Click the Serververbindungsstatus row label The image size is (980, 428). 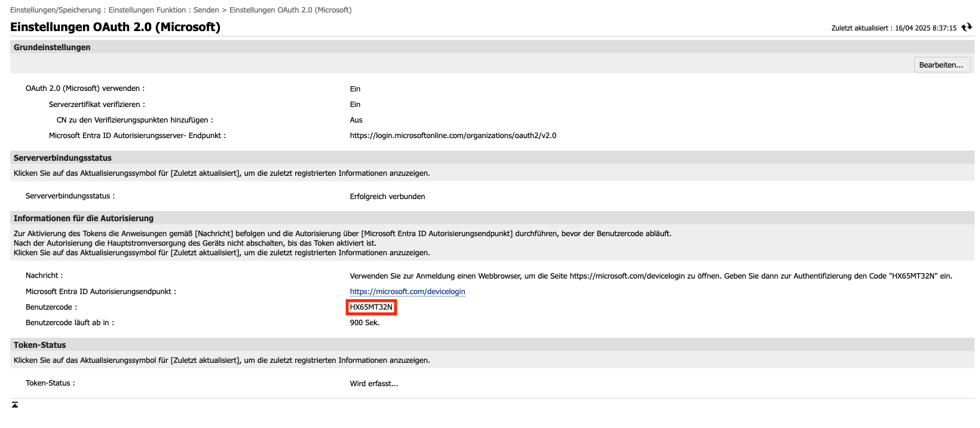pos(70,196)
